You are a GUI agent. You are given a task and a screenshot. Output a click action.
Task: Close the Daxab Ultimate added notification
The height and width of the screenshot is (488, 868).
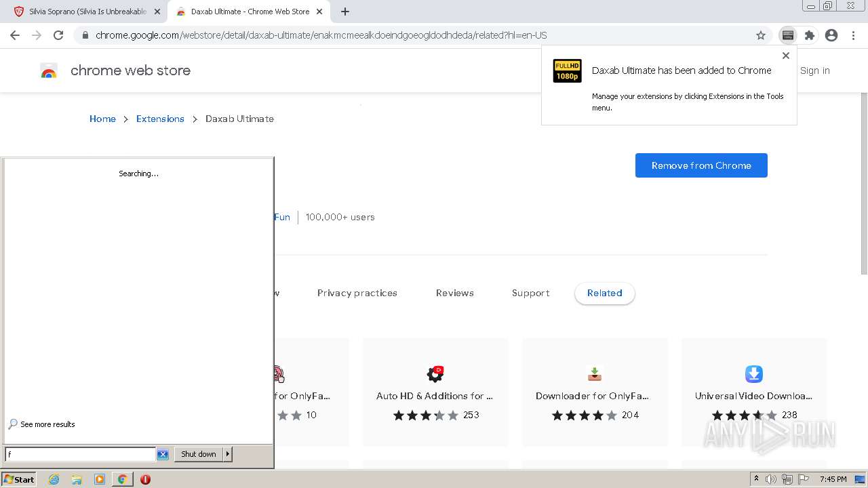(786, 56)
